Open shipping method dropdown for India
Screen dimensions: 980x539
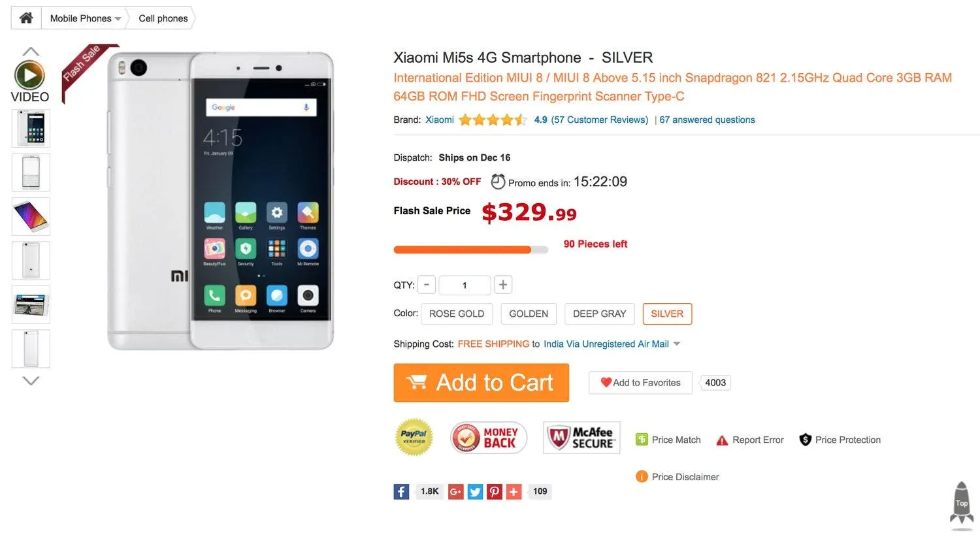point(677,344)
